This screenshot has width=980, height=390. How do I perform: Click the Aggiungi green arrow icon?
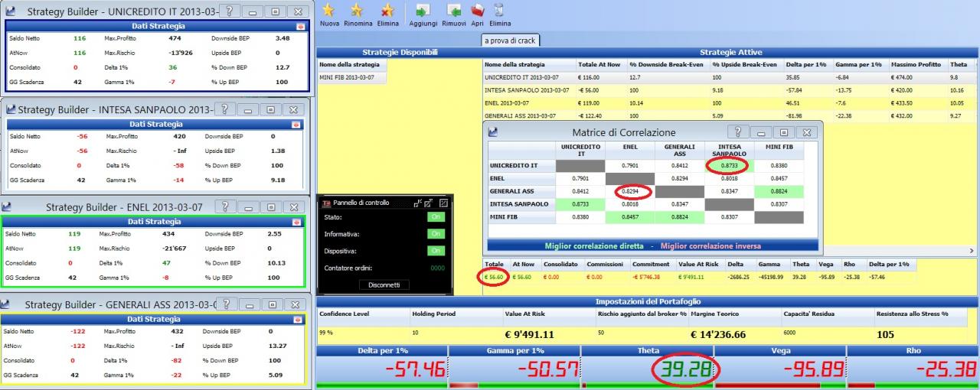[422, 10]
